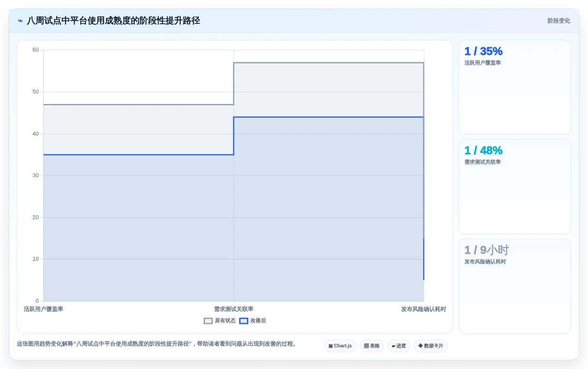Select the Chart.js tag chip
The height and width of the screenshot is (369, 588).
pyautogui.click(x=340, y=346)
